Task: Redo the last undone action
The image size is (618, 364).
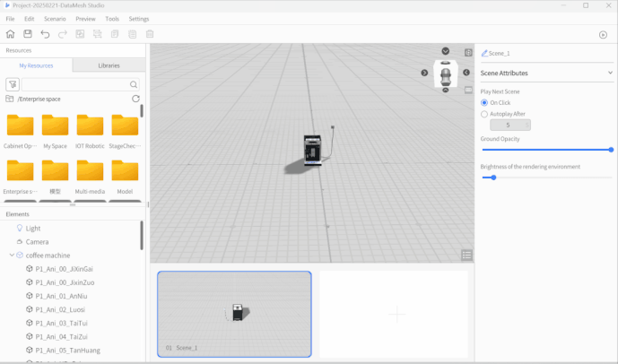Action: click(62, 34)
